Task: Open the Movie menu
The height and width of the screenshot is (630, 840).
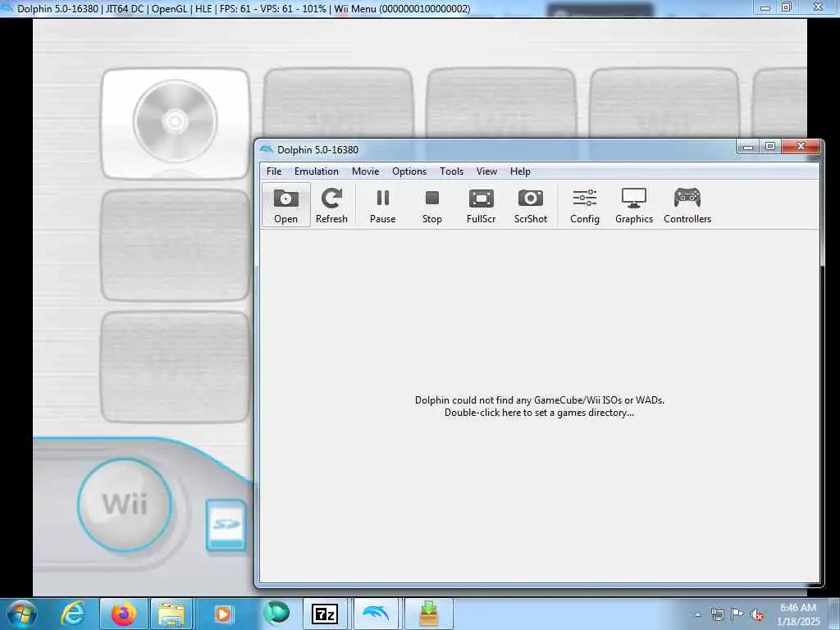Action: [365, 171]
